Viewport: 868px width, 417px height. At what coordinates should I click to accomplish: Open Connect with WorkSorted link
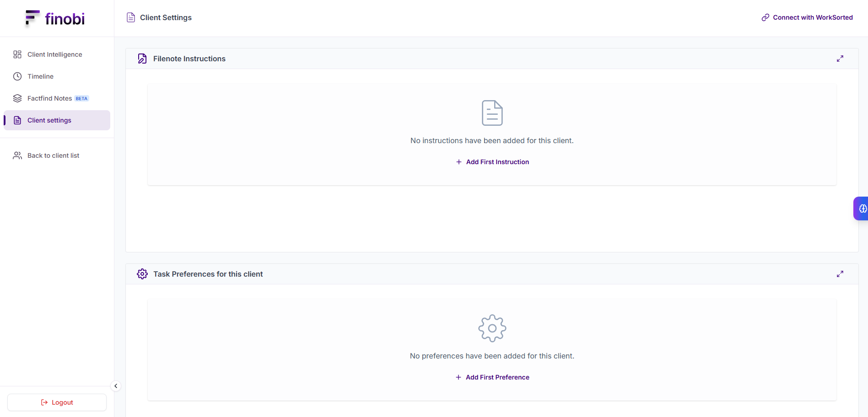click(812, 17)
